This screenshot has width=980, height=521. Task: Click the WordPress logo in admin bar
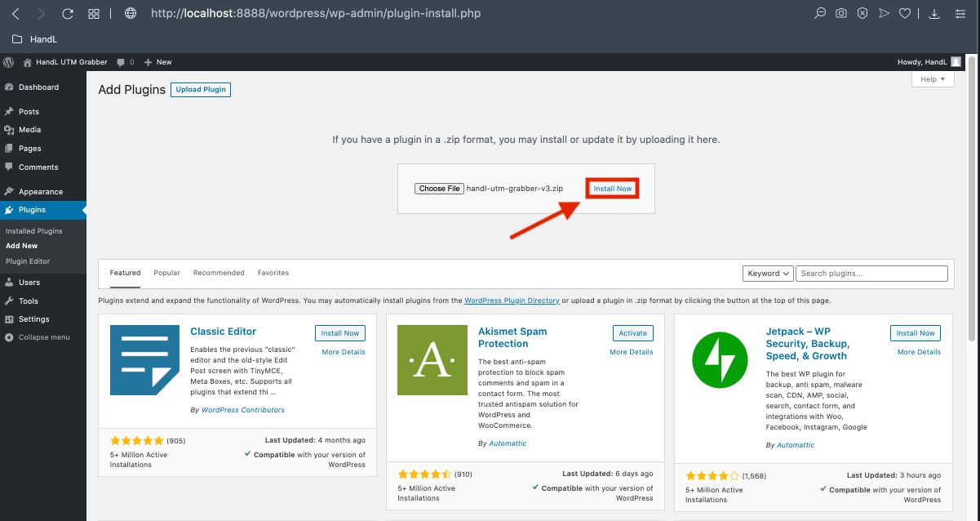click(x=9, y=62)
